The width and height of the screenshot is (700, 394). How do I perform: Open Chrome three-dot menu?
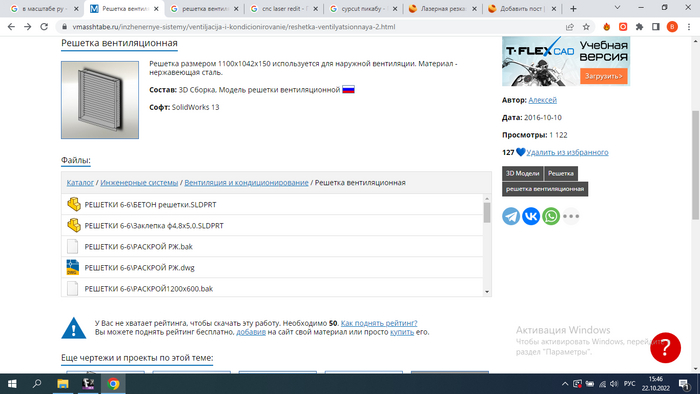(x=689, y=27)
